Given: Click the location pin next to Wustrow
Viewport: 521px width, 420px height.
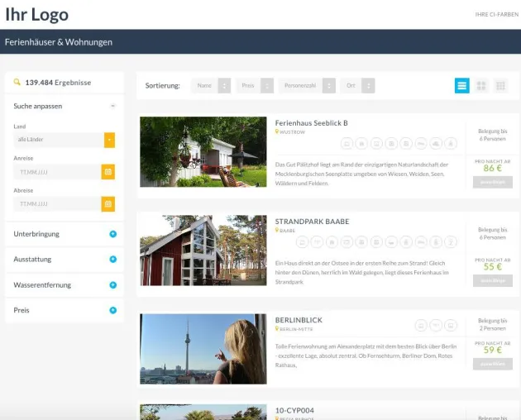Looking at the screenshot, I should click(x=277, y=132).
